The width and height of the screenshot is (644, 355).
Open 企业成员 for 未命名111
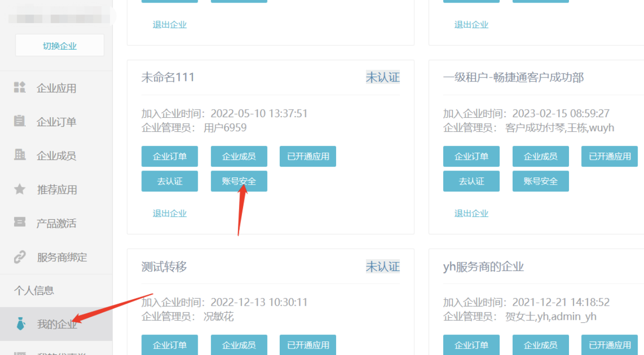click(x=239, y=156)
